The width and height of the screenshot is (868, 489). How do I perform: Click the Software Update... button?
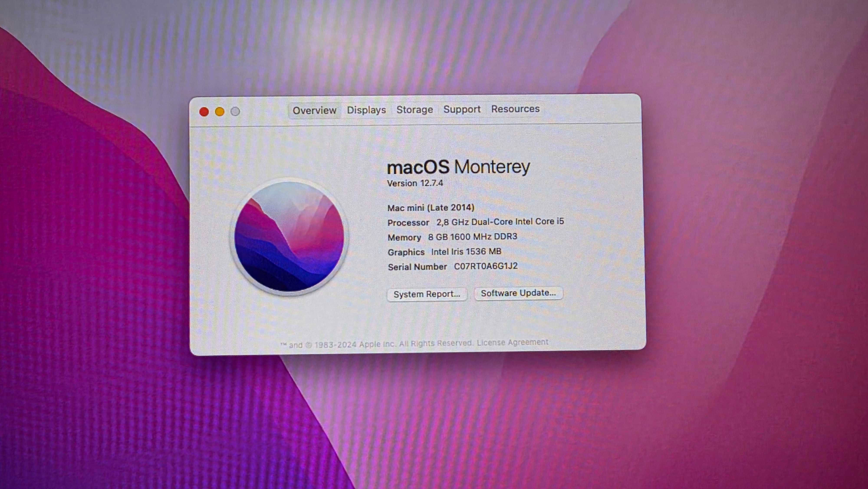coord(518,293)
